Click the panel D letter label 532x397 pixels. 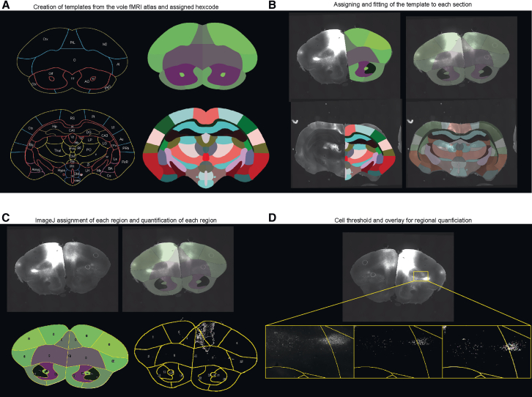click(x=273, y=218)
